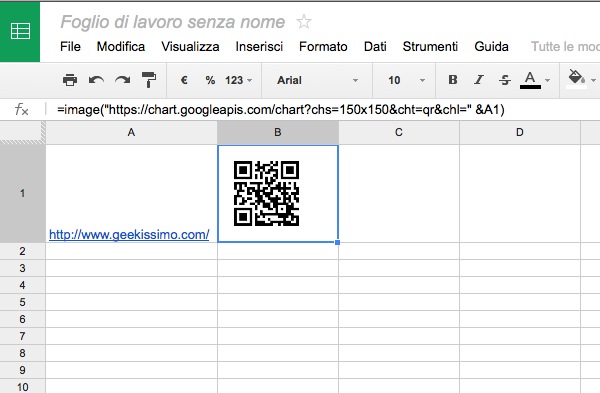
Task: Click the print icon
Action: click(x=70, y=80)
